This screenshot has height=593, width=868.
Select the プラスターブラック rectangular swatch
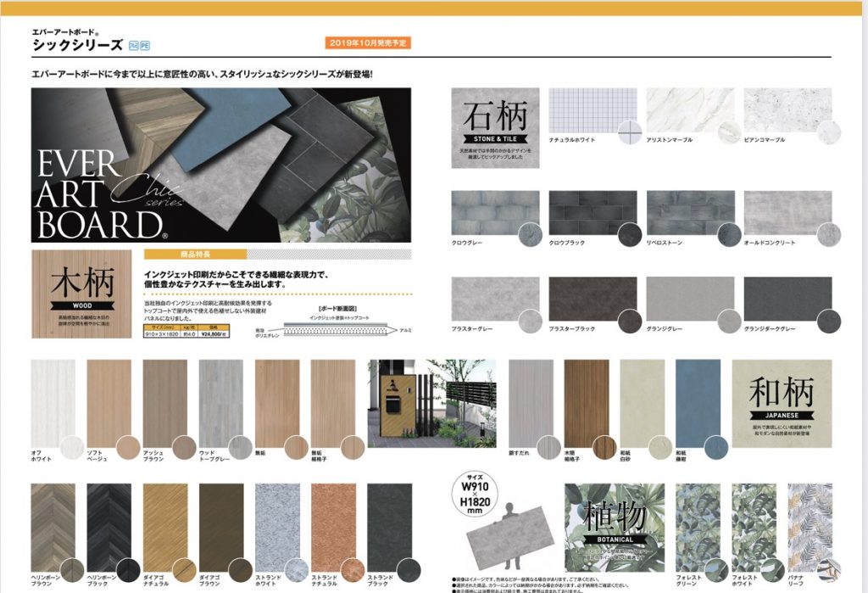point(593,299)
